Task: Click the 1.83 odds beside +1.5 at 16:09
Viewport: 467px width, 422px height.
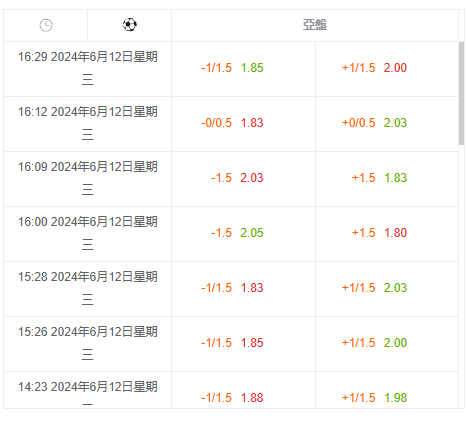Action: point(395,178)
